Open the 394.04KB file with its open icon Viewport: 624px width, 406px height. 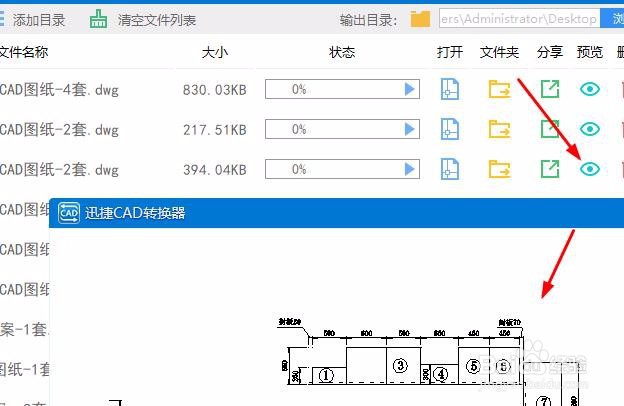450,169
